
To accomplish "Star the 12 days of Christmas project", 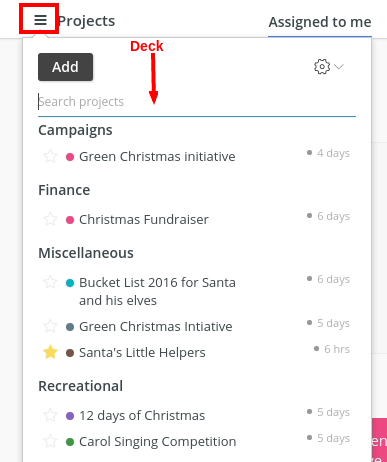I will coord(50,415).
